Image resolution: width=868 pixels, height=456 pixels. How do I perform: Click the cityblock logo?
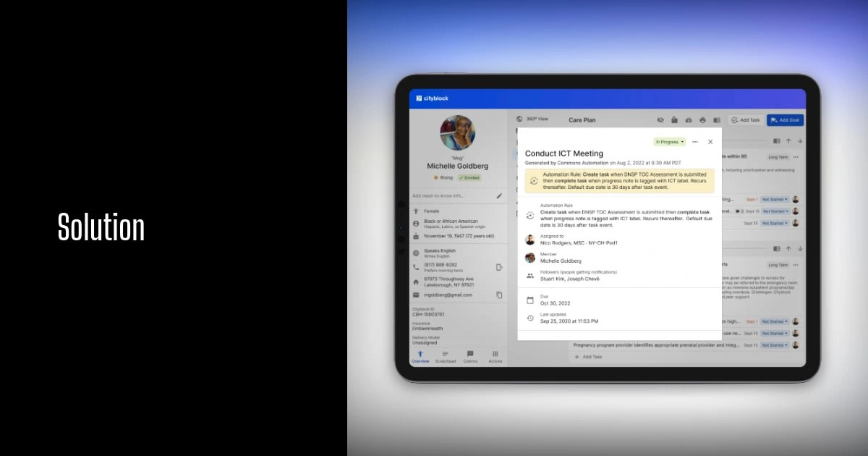click(433, 98)
